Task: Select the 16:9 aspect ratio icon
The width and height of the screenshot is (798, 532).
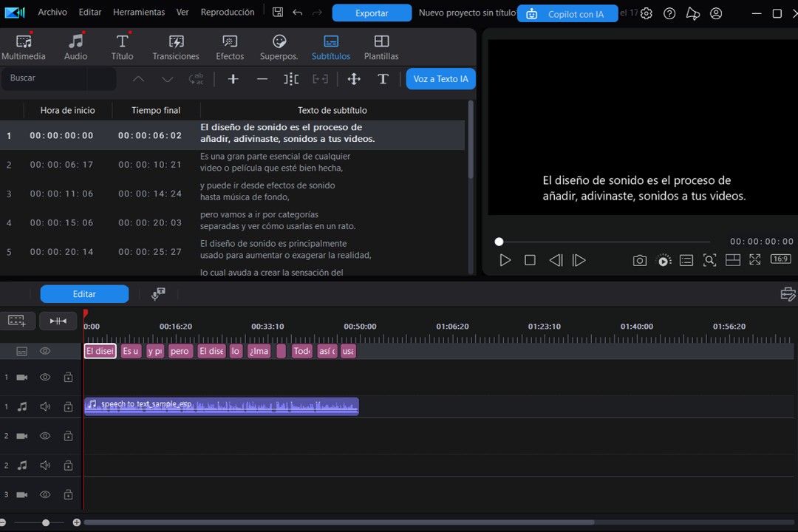Action: [780, 259]
